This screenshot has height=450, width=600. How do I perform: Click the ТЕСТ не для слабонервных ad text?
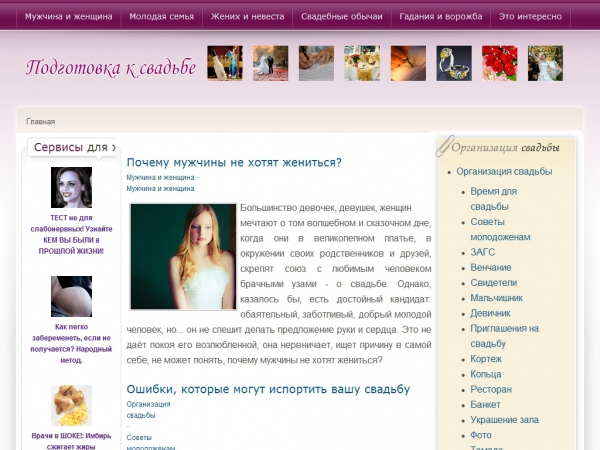(72, 234)
